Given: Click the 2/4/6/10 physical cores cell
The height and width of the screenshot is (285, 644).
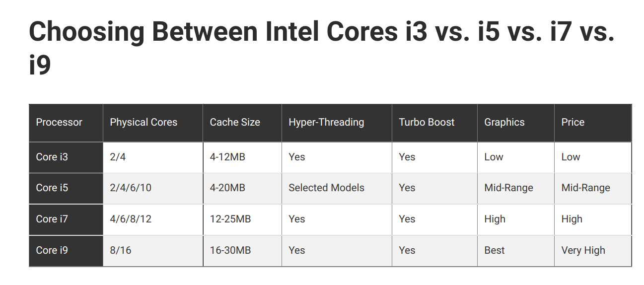Looking at the screenshot, I should [x=131, y=188].
